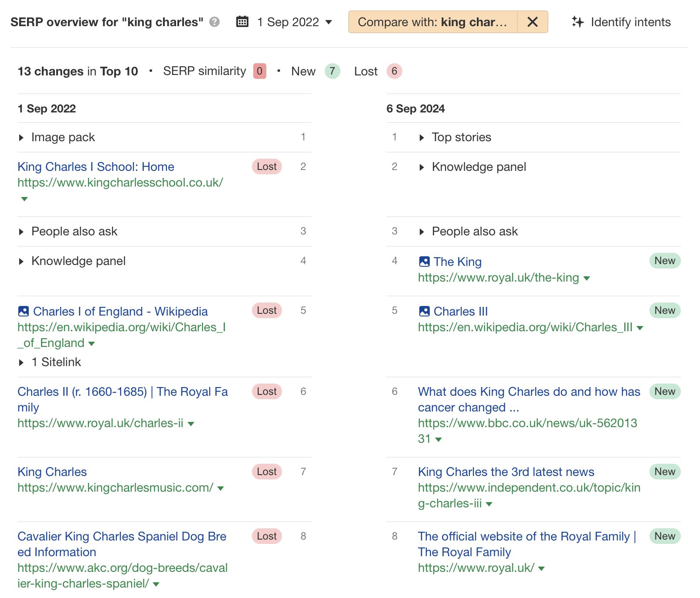Click the SERP similarity score badge

(x=259, y=71)
